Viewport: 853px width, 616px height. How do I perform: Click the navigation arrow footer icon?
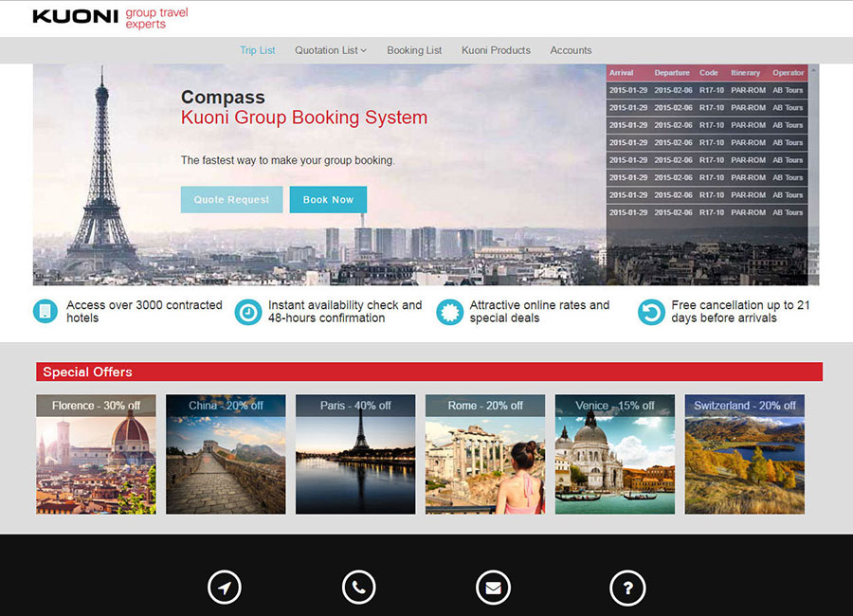pos(224,588)
